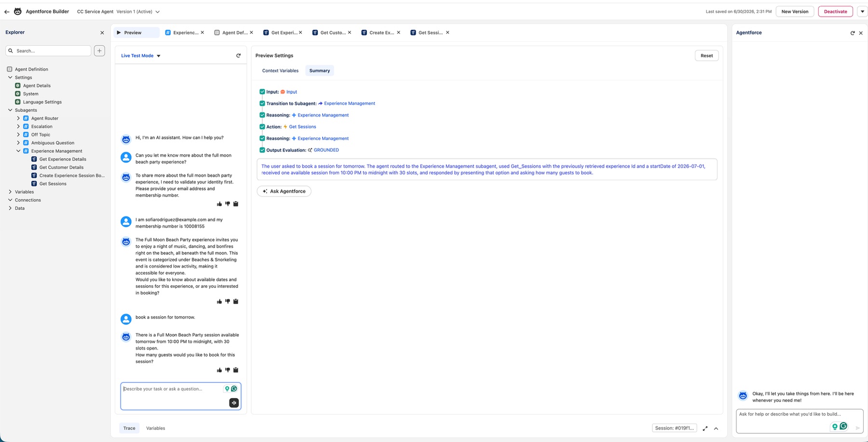Screen dimensions: 868x442
Task: Open Agent Details under Settings
Action: click(x=36, y=86)
